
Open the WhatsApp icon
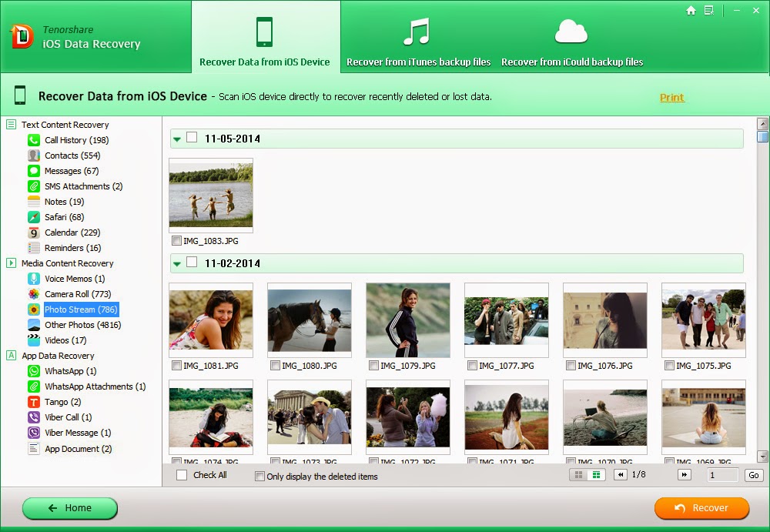(34, 371)
